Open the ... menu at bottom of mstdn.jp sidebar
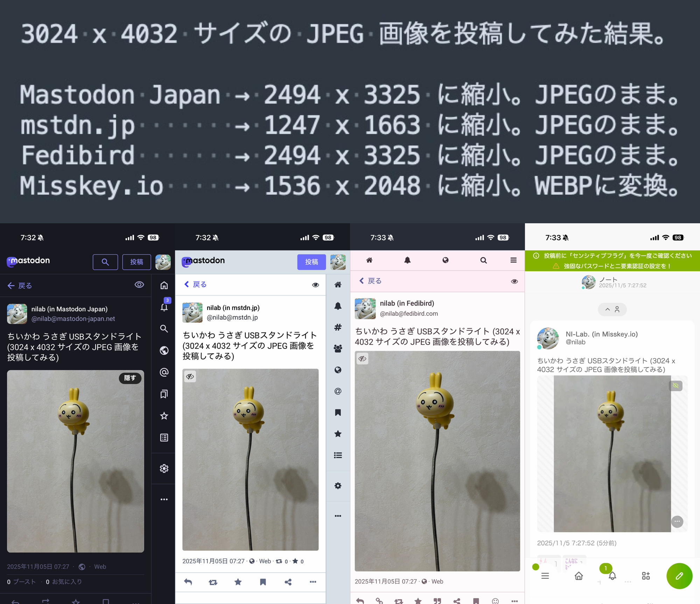The height and width of the screenshot is (604, 700). pyautogui.click(x=337, y=515)
